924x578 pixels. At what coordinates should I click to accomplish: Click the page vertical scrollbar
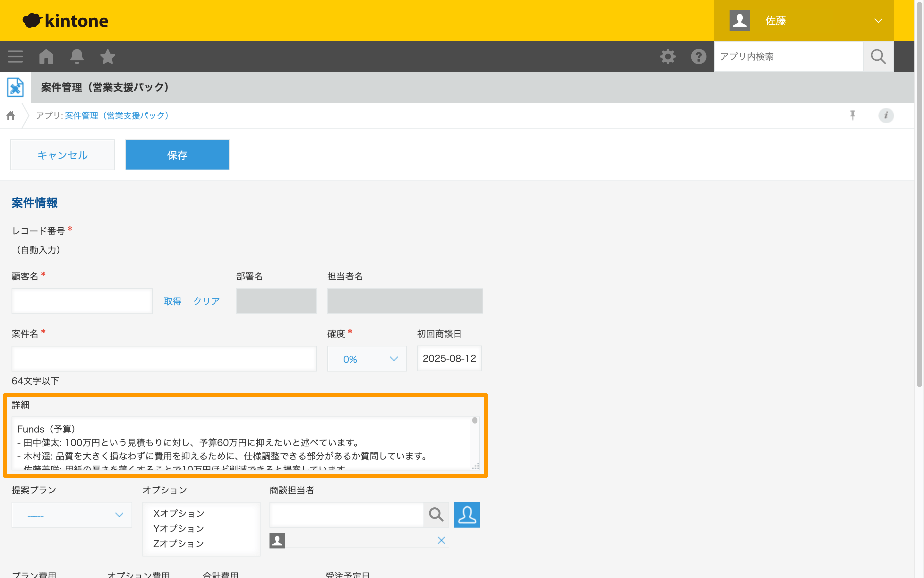click(x=920, y=194)
